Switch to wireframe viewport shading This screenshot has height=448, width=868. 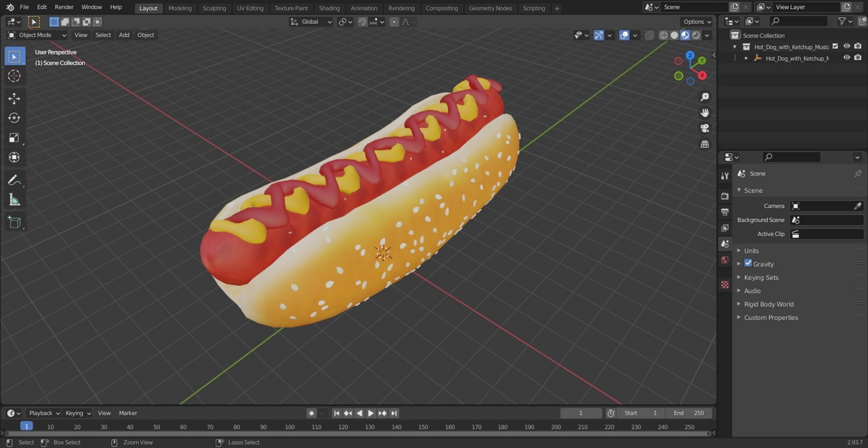coord(663,35)
